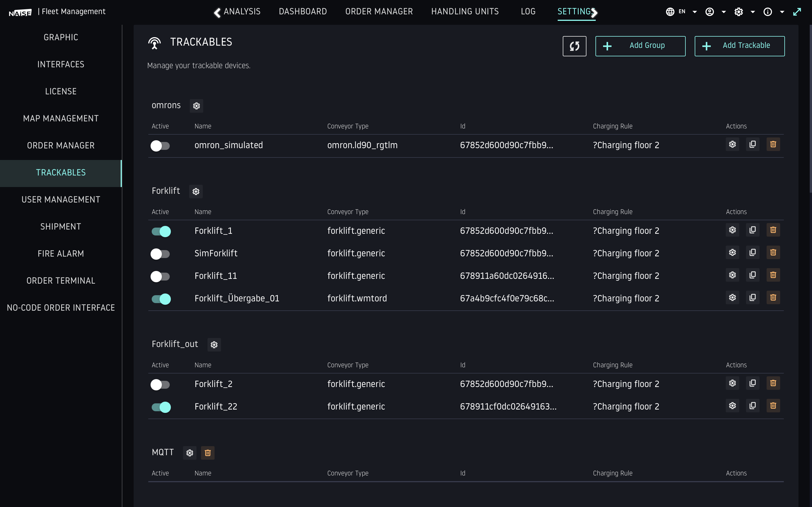
Task: Toggle fullscreen expand arrow icon
Action: (797, 12)
